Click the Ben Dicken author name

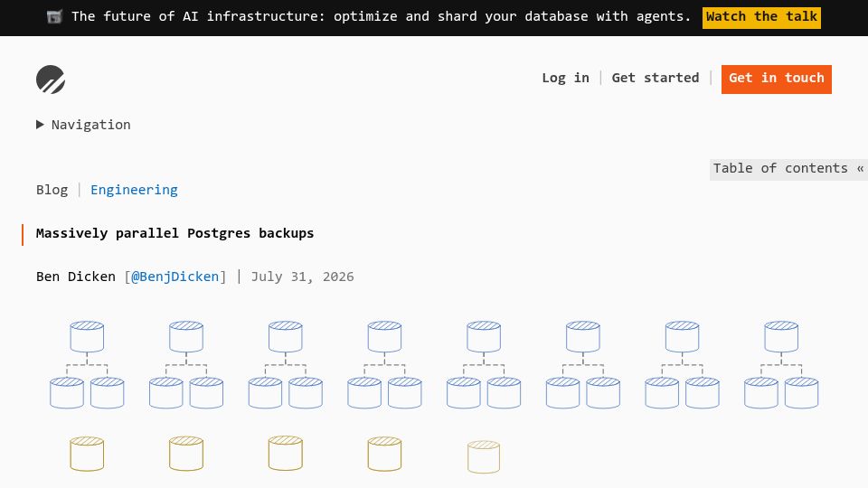[75, 277]
